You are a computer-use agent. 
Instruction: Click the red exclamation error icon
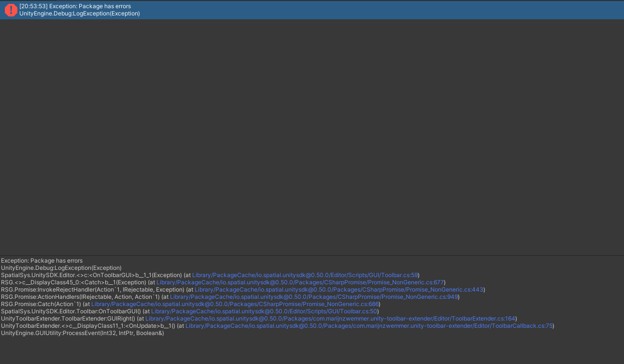coord(10,10)
